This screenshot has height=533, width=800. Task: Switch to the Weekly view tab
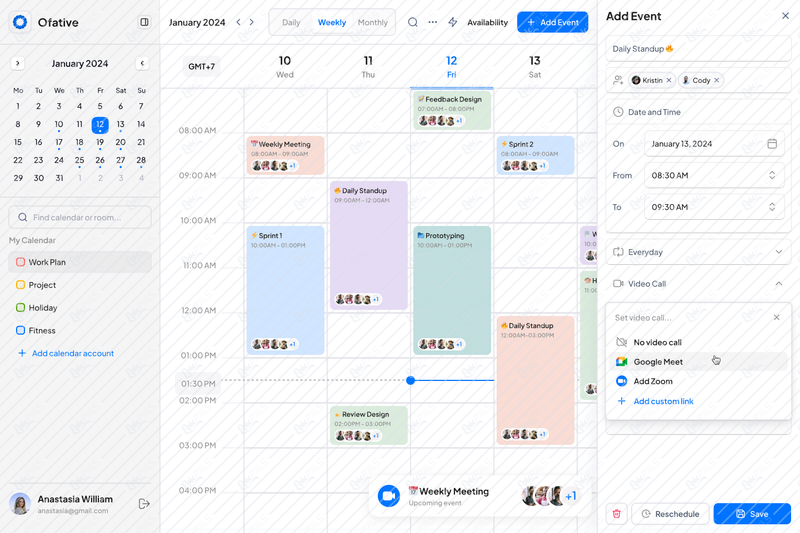[x=332, y=22]
